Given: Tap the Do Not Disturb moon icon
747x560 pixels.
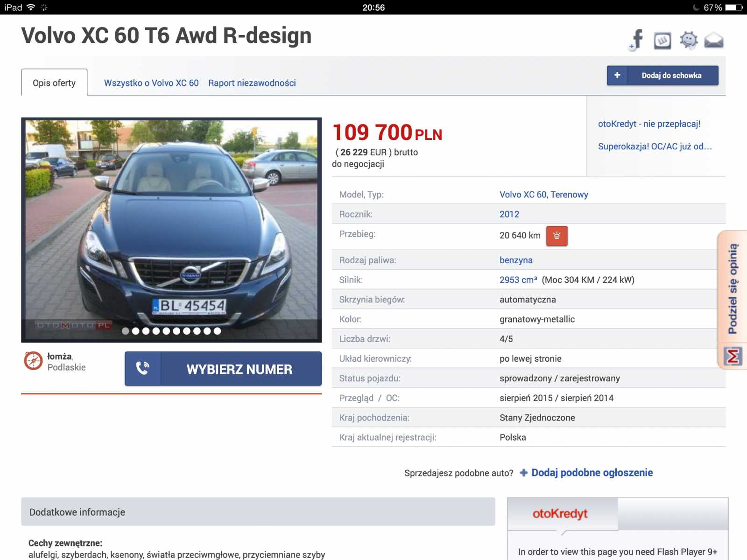Looking at the screenshot, I should click(x=696, y=7).
